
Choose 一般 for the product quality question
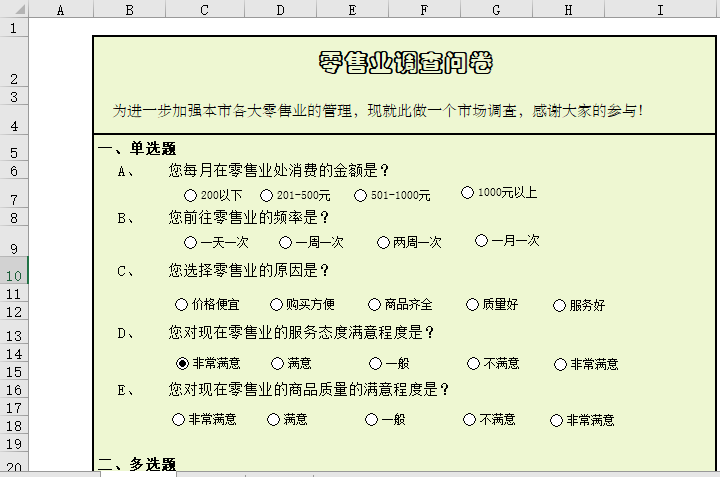click(x=371, y=420)
